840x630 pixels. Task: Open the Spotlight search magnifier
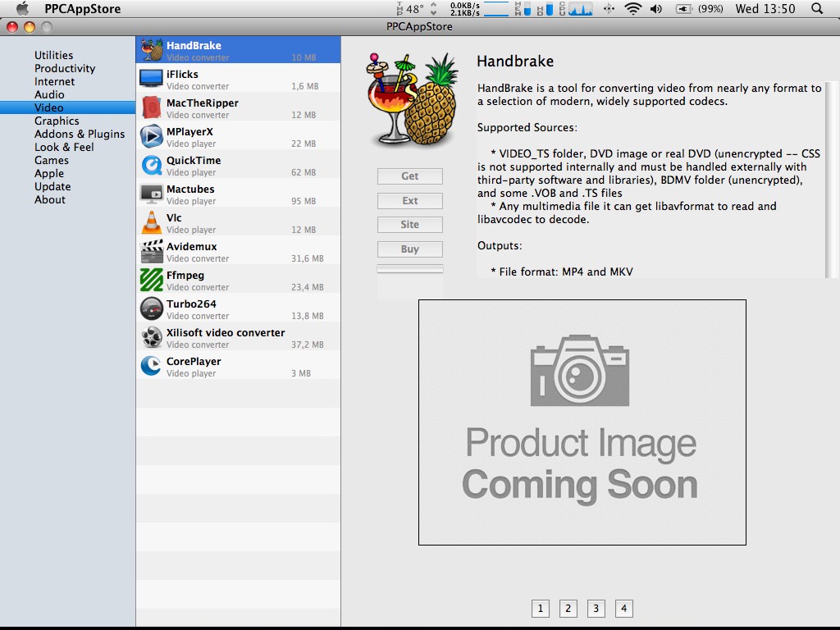(817, 8)
